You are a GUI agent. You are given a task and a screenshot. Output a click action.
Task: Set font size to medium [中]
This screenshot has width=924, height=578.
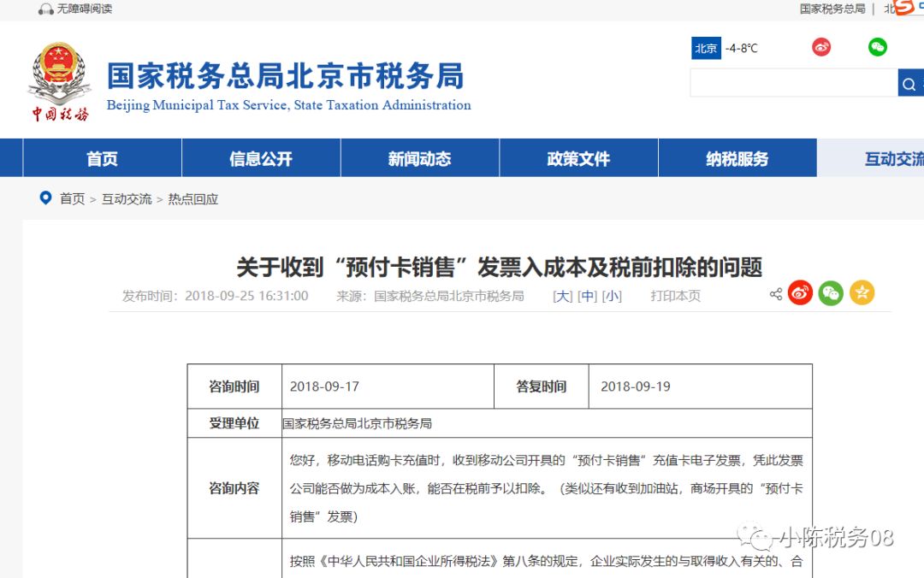588,296
